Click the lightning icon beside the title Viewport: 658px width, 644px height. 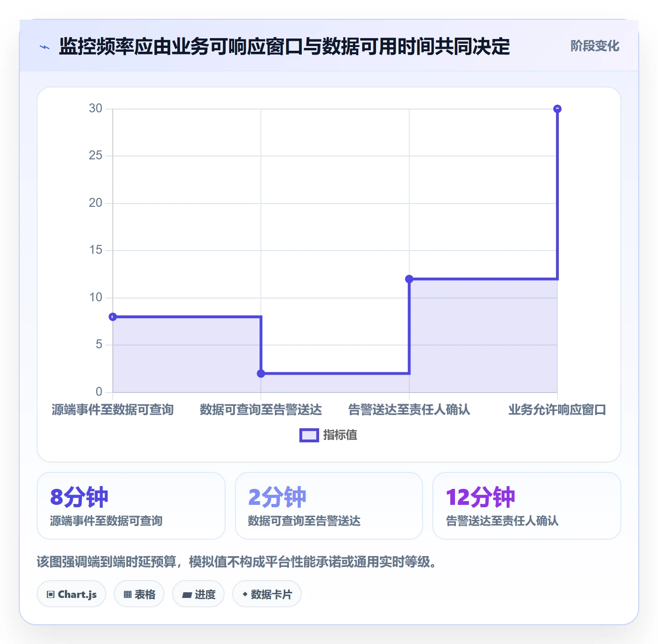[x=45, y=47]
